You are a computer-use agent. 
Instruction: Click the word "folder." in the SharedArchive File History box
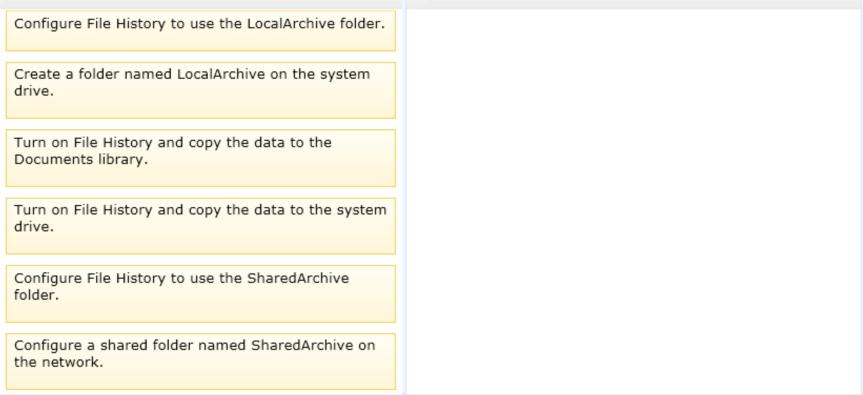pos(36,295)
